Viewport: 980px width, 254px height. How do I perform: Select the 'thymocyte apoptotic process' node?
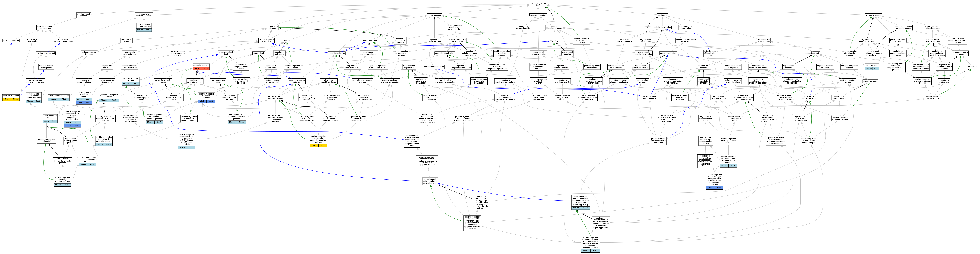click(x=46, y=141)
